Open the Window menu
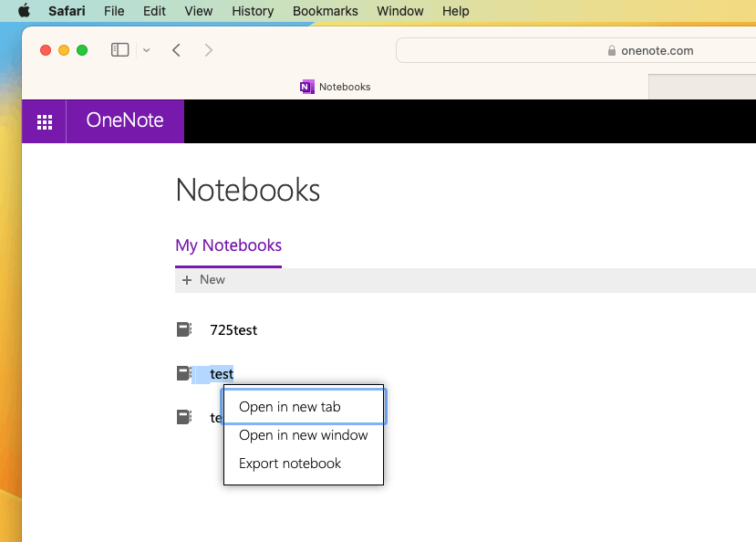The height and width of the screenshot is (542, 756). pos(399,11)
